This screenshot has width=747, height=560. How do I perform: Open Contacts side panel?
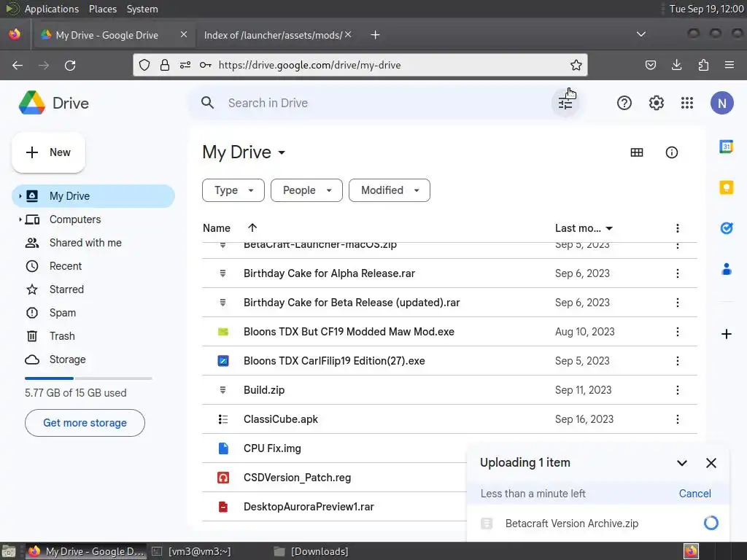[726, 269]
